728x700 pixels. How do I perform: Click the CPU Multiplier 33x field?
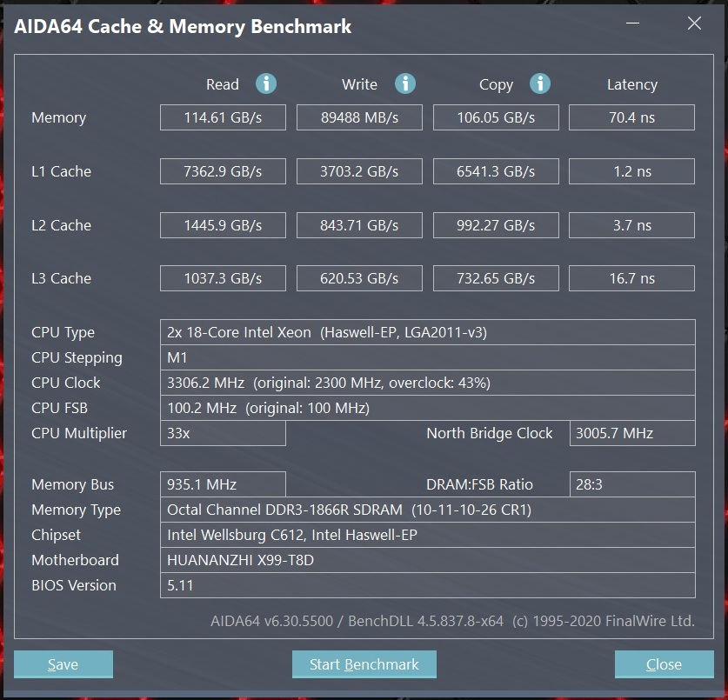(x=223, y=433)
